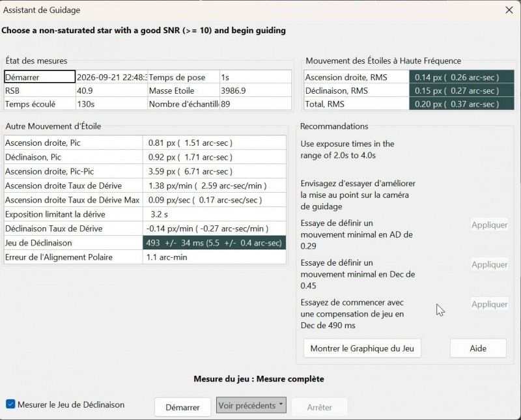Image resolution: width=521 pixels, height=420 pixels.
Task: Apply the 490 ms Dec backlash compensation
Action: tap(490, 304)
